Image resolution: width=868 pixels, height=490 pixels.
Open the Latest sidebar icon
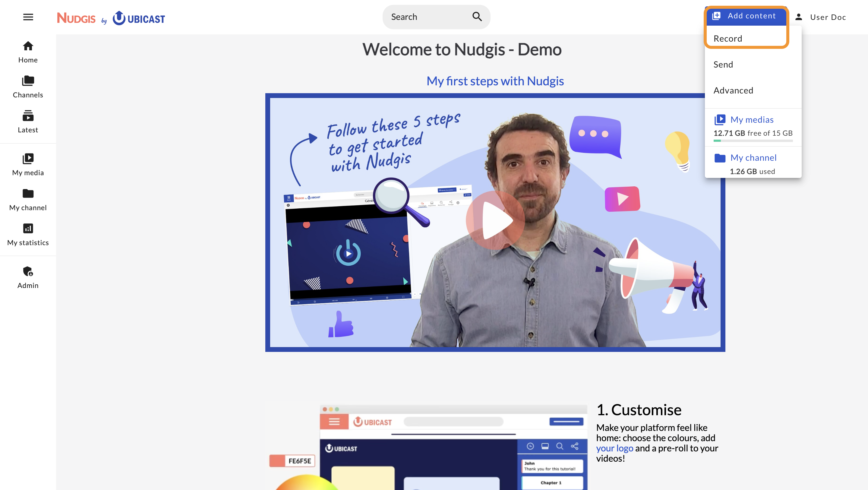pyautogui.click(x=28, y=115)
